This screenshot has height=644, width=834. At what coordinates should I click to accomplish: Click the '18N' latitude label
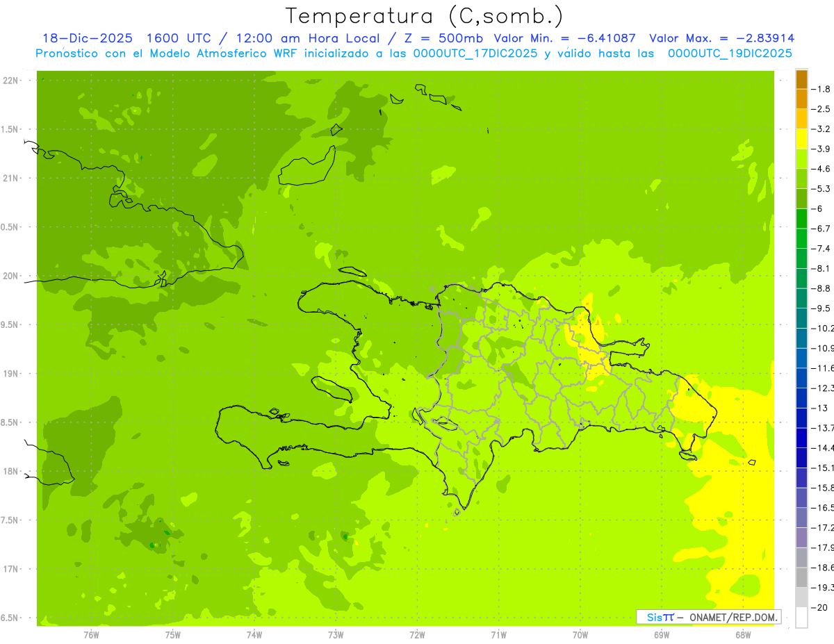(x=12, y=471)
